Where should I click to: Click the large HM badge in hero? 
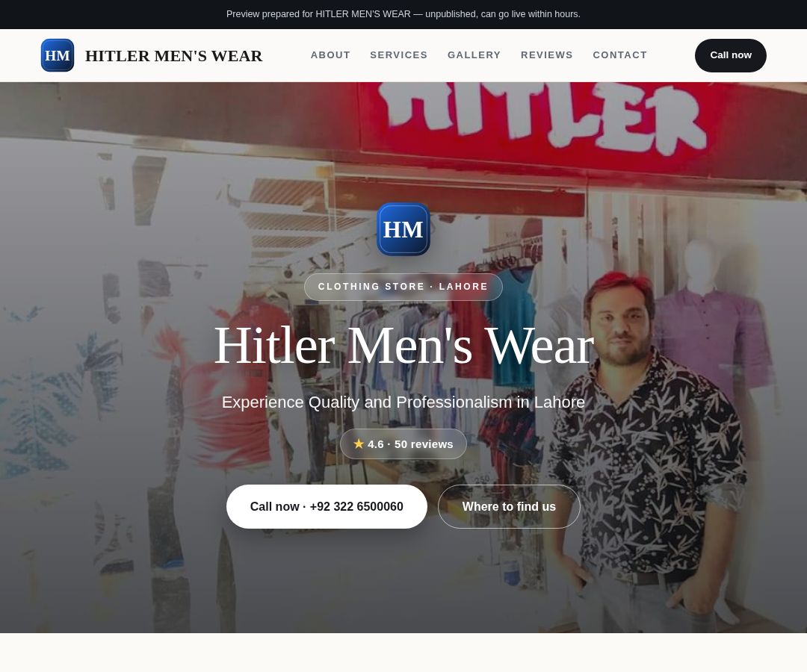coord(403,229)
